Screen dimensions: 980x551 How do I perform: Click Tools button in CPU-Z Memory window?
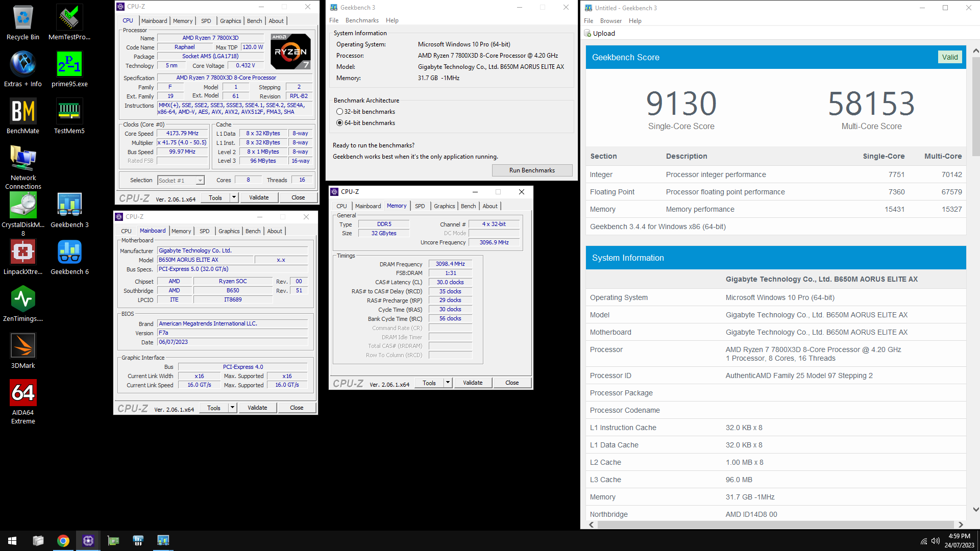429,383
